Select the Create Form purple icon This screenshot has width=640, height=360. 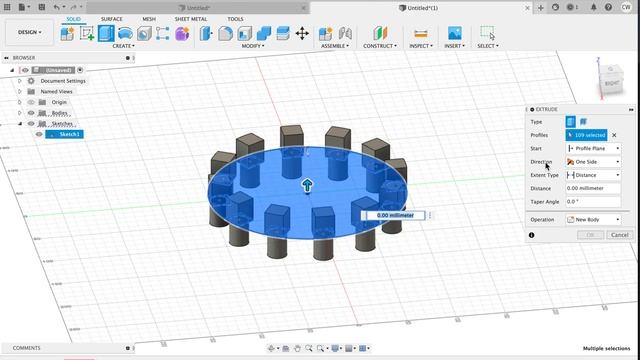(182, 33)
